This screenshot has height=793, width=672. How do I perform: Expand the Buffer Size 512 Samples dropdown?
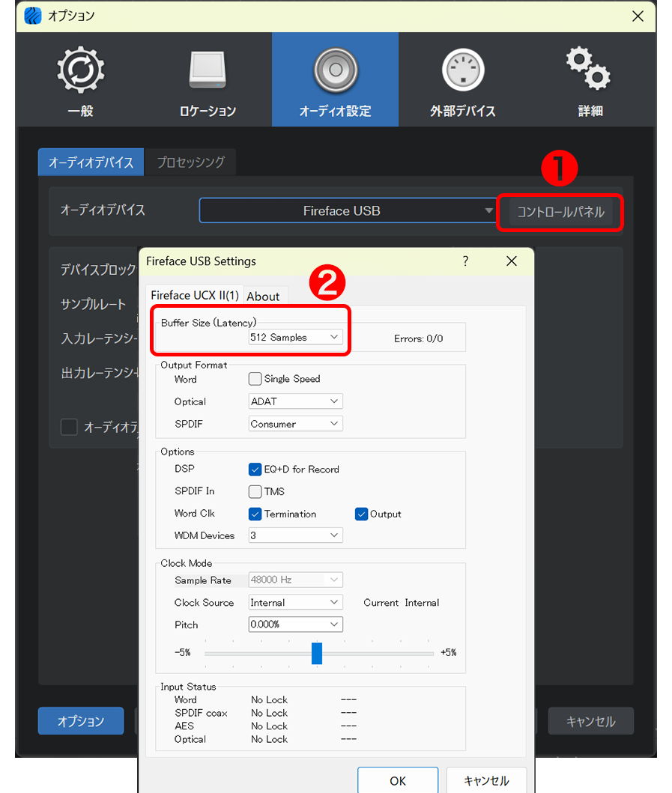pyautogui.click(x=295, y=338)
